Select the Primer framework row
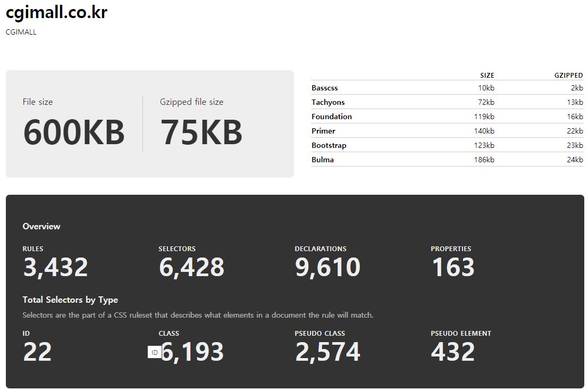The image size is (588, 390). click(x=447, y=131)
